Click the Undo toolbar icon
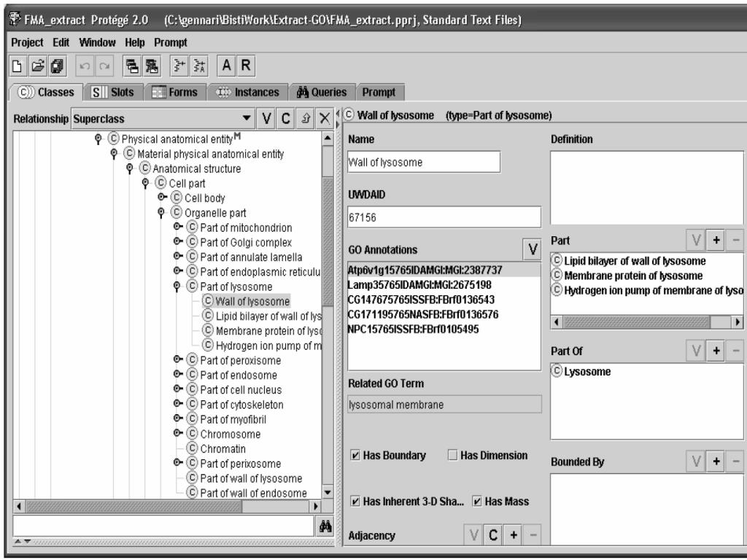 (x=85, y=66)
